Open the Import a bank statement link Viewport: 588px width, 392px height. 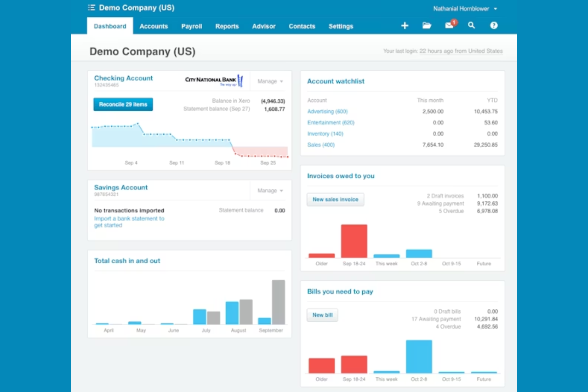[x=129, y=218]
